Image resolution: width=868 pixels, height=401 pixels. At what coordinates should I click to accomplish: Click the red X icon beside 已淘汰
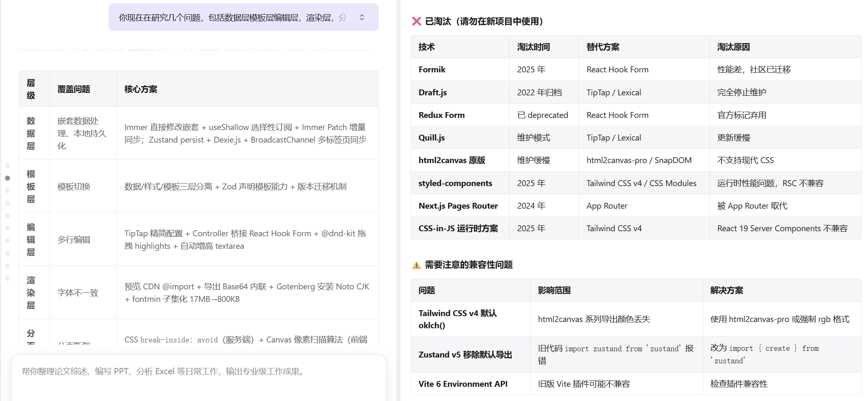416,21
